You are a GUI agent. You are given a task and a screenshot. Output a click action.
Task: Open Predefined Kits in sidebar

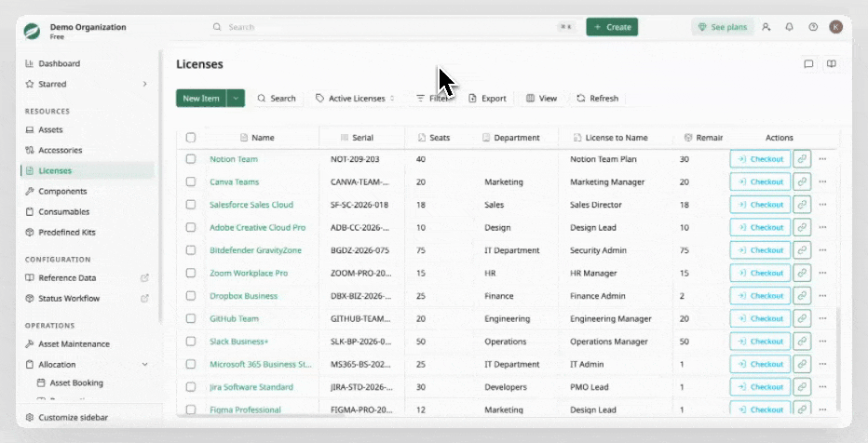88,232
